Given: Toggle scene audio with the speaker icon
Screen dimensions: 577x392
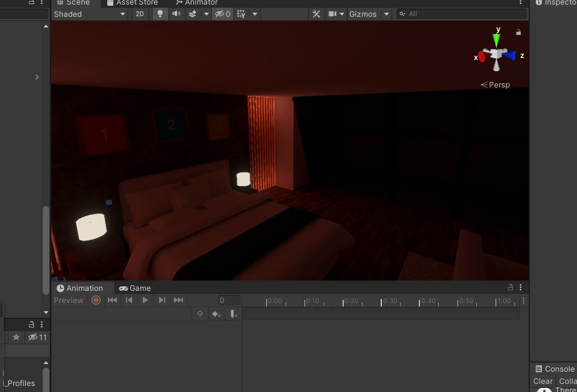Looking at the screenshot, I should coord(176,14).
